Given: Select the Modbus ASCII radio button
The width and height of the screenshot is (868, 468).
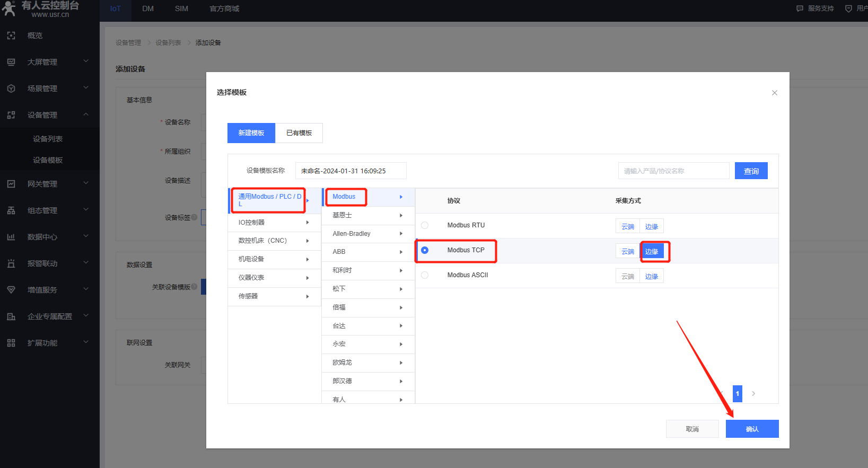Looking at the screenshot, I should 425,275.
